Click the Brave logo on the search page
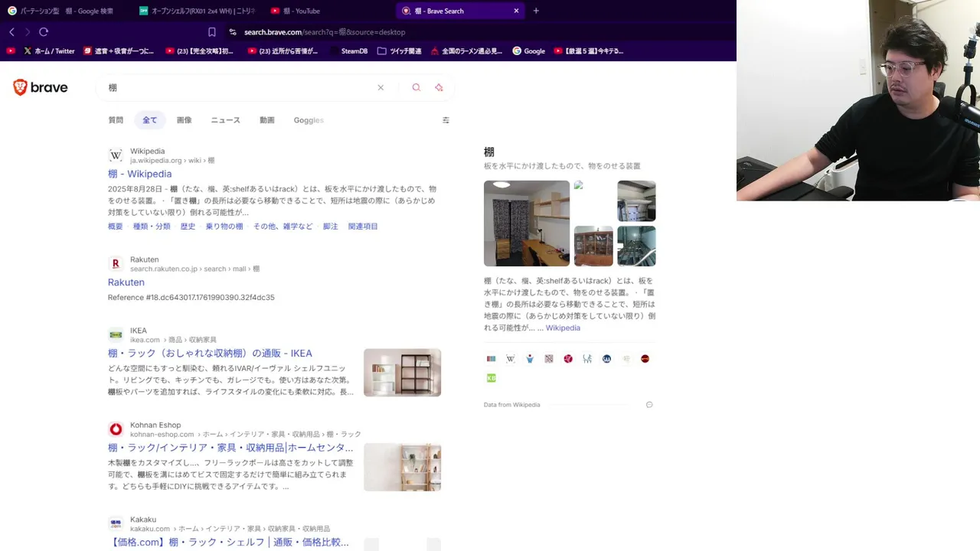The image size is (980, 551). coord(41,87)
